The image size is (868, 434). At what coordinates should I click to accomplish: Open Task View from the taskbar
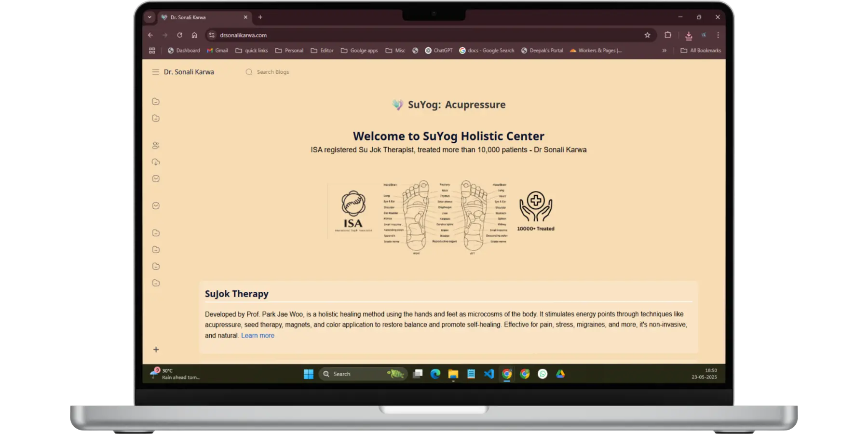tap(418, 374)
